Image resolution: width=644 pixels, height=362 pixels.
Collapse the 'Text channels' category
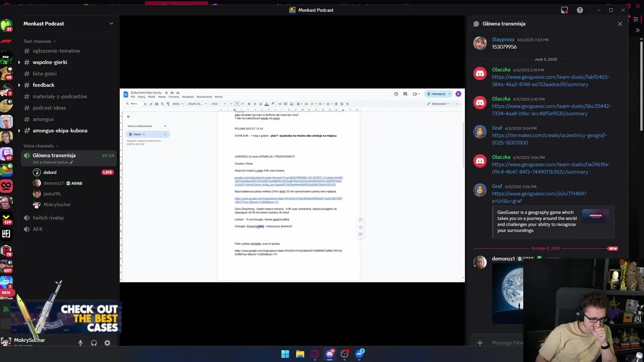pyautogui.click(x=40, y=41)
